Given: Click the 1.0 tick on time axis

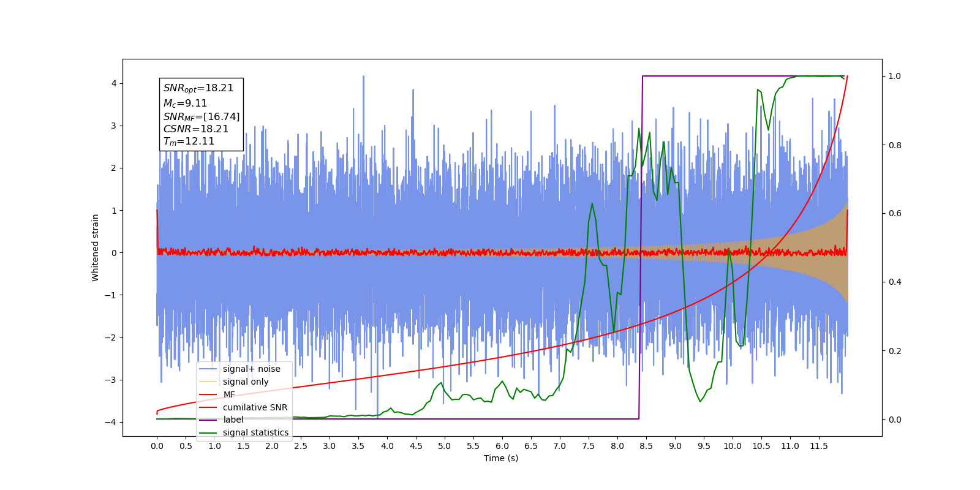Looking at the screenshot, I should (214, 446).
